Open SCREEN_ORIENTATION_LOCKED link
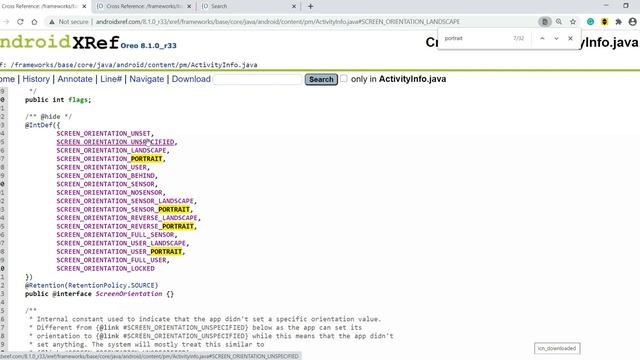 106,269
